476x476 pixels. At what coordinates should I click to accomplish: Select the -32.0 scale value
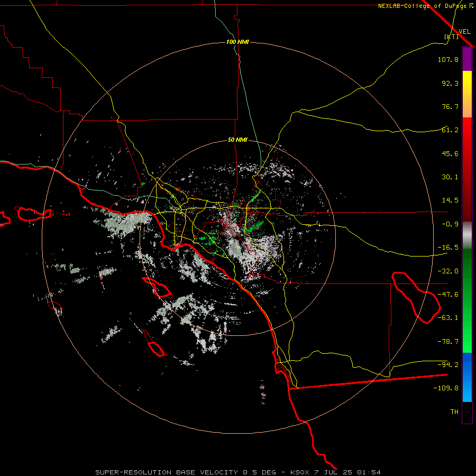(x=448, y=271)
